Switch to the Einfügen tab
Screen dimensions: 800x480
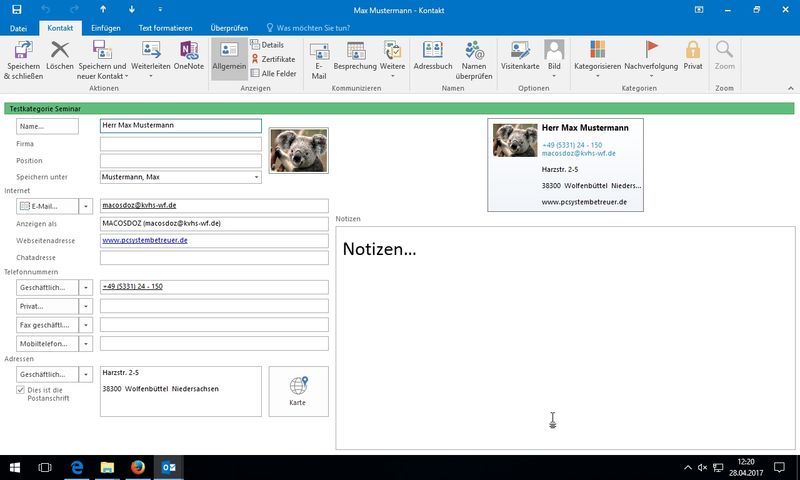[106, 29]
